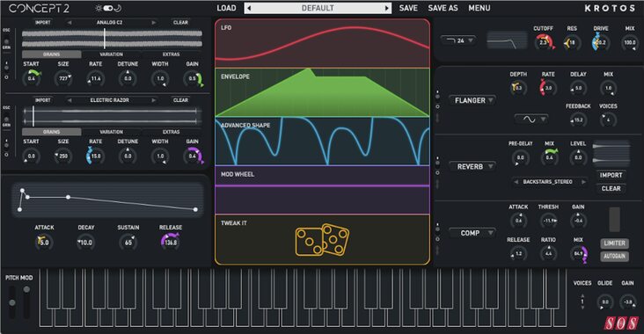Screen dimensions: 644x334
Task: Enable the compressor AUTOGAIN
Action: click(614, 256)
